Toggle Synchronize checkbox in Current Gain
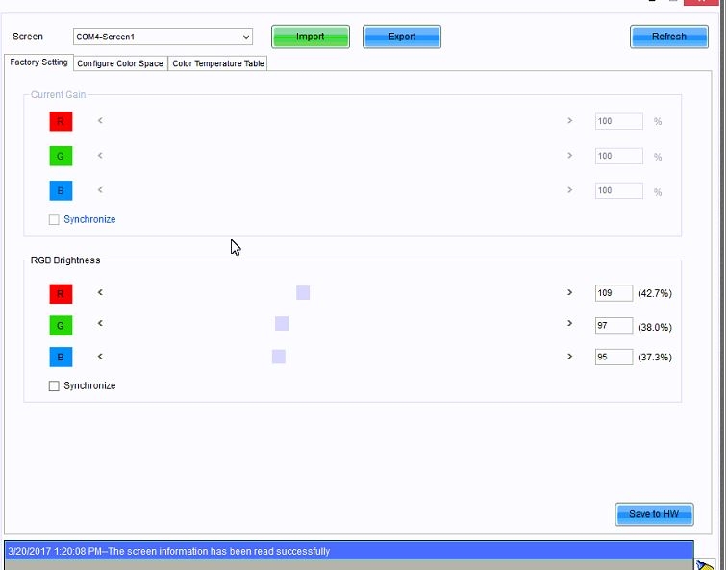 54,220
